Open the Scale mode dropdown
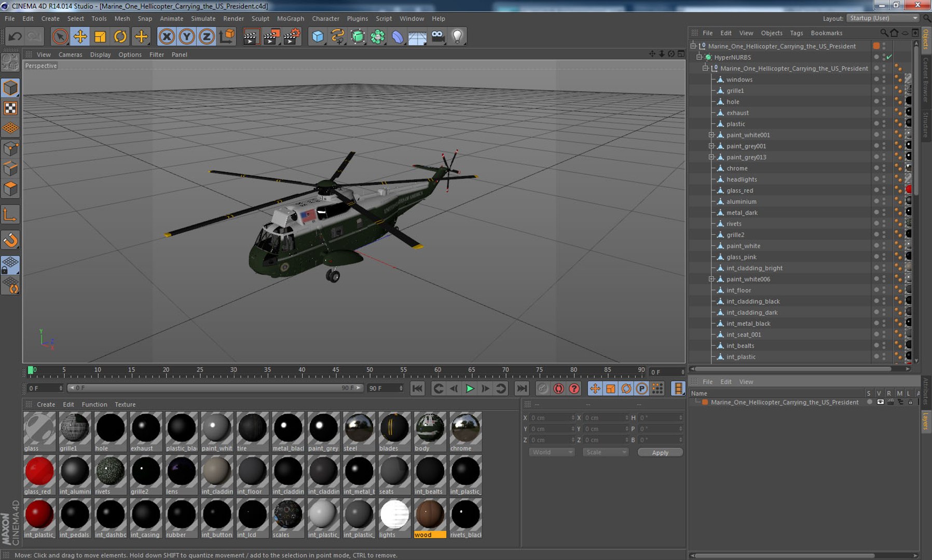This screenshot has width=932, height=560. (x=605, y=452)
